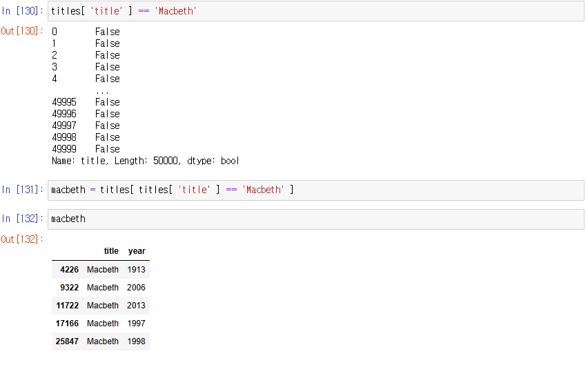The width and height of the screenshot is (588, 367).
Task: Click year value 1998
Action: (x=136, y=341)
